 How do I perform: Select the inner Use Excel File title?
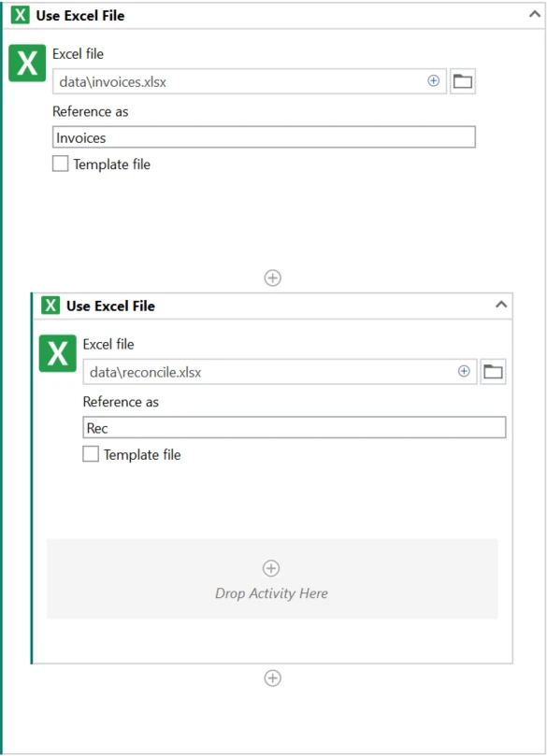tap(110, 306)
